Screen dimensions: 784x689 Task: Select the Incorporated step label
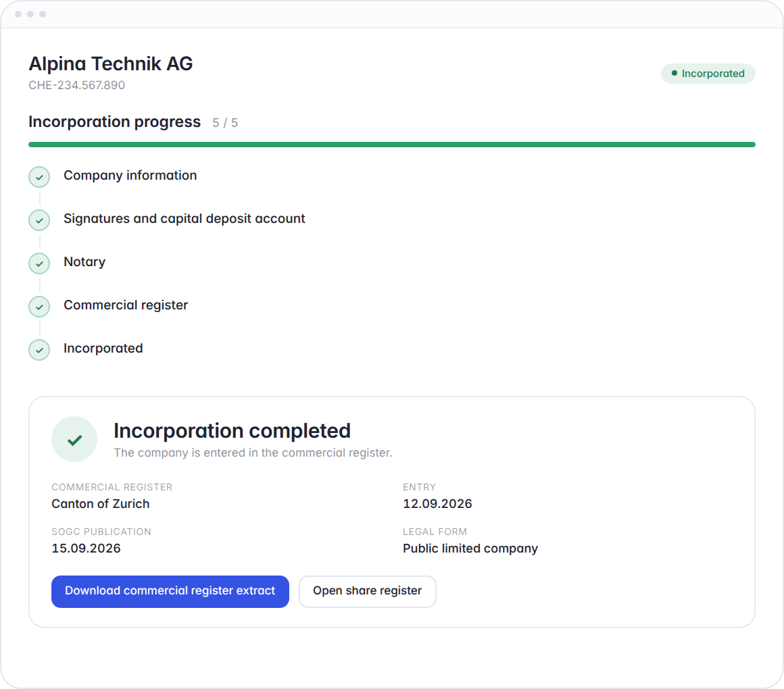103,349
